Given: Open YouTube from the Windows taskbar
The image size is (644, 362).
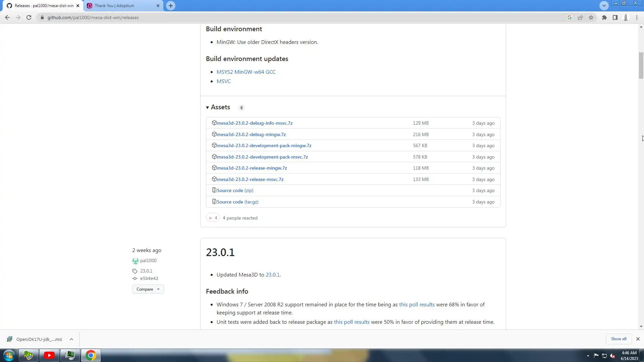Looking at the screenshot, I should pyautogui.click(x=49, y=355).
